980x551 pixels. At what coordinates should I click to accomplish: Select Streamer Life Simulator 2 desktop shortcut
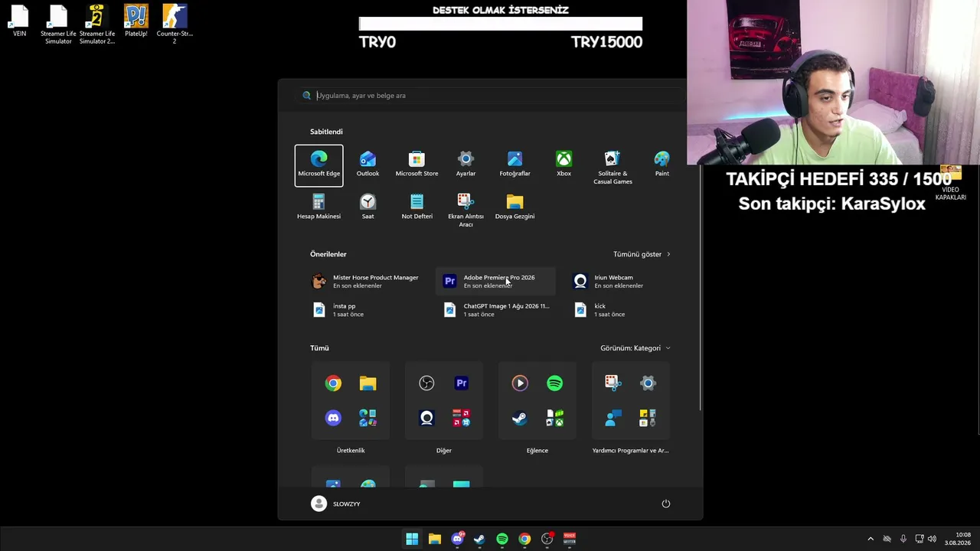point(96,24)
